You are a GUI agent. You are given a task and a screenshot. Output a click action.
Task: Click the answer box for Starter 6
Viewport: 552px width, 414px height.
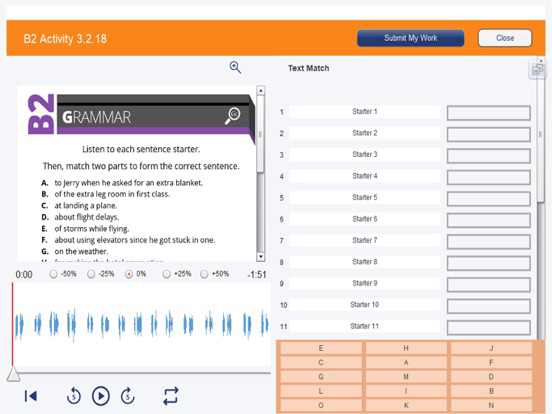[489, 220]
